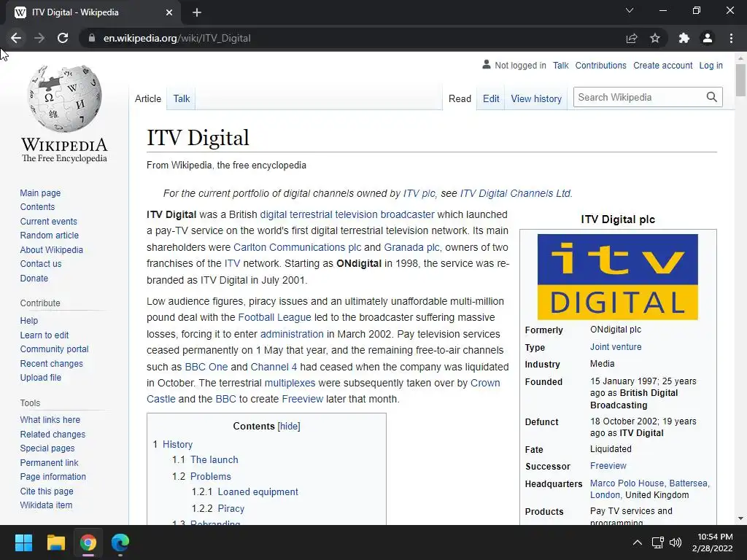Follow the Freeview link in the paragraph

[303, 399]
